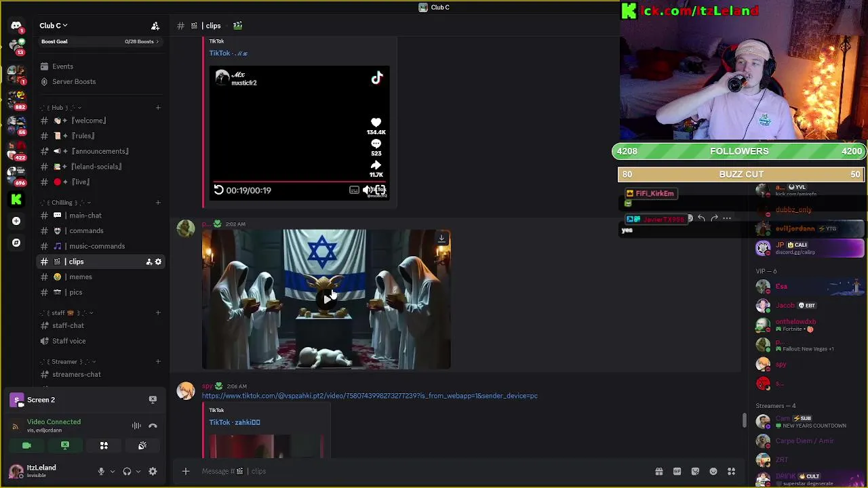Image resolution: width=868 pixels, height=488 pixels.
Task: Open emoji picker in message bar
Action: pyautogui.click(x=713, y=472)
